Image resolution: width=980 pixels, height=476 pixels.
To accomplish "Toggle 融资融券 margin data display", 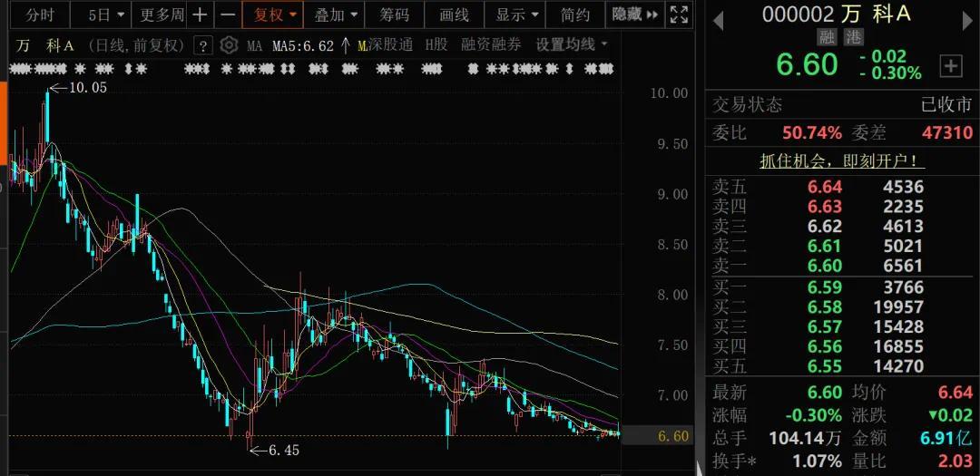I will click(491, 45).
